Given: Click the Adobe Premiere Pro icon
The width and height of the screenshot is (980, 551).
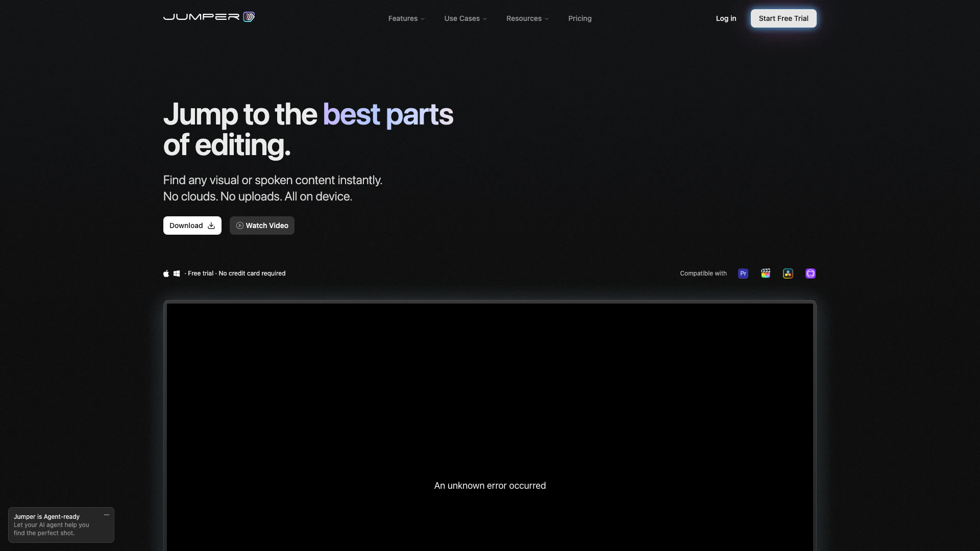Looking at the screenshot, I should (743, 273).
